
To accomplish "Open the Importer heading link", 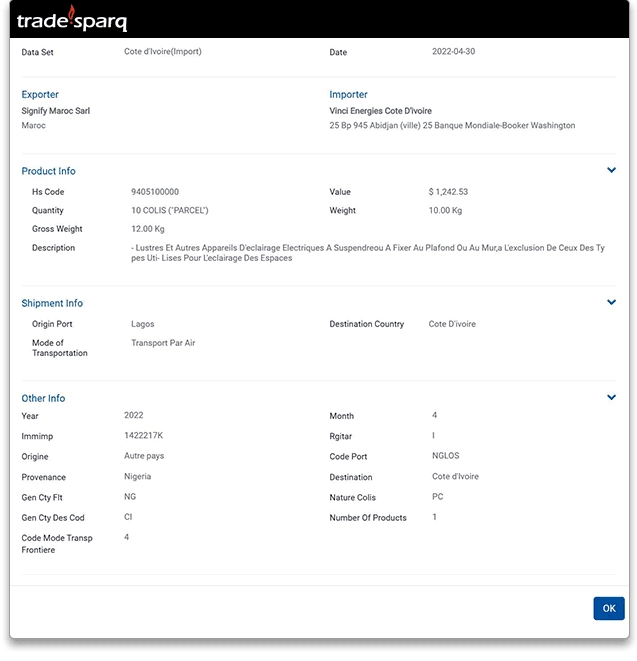I will pos(348,94).
